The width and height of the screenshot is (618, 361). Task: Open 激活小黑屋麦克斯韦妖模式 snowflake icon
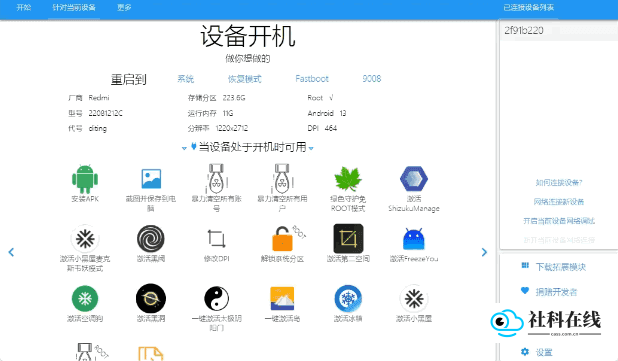(x=85, y=238)
